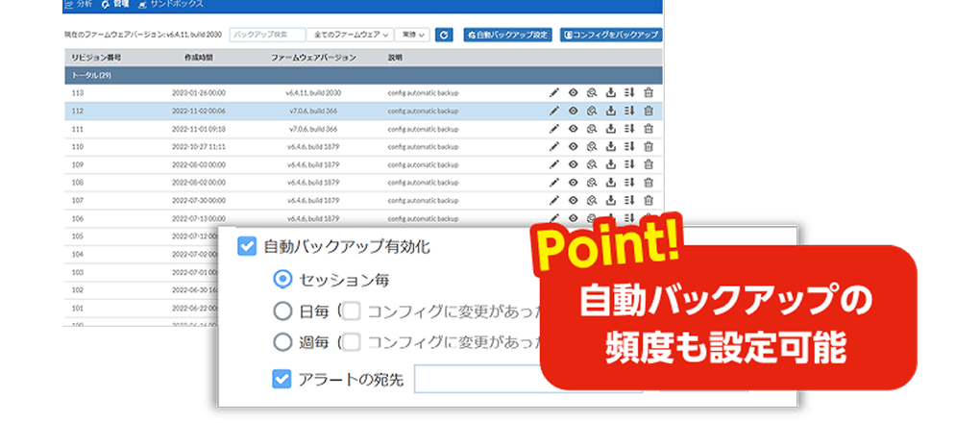This screenshot has width=980, height=423.
Task: Compare revision 112 via magnifier icon
Action: 592,111
